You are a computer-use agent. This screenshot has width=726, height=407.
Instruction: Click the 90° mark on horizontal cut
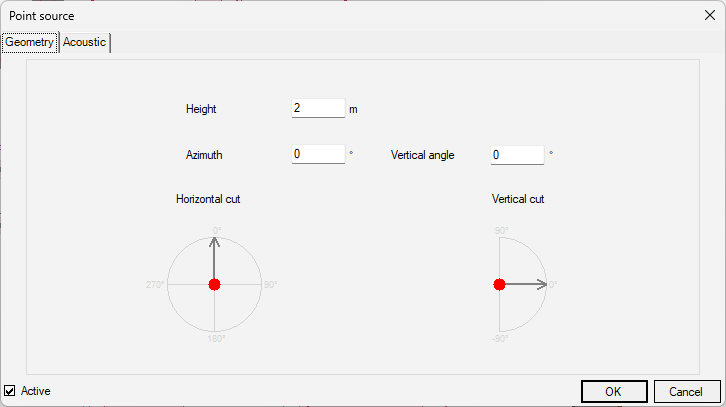(270, 284)
